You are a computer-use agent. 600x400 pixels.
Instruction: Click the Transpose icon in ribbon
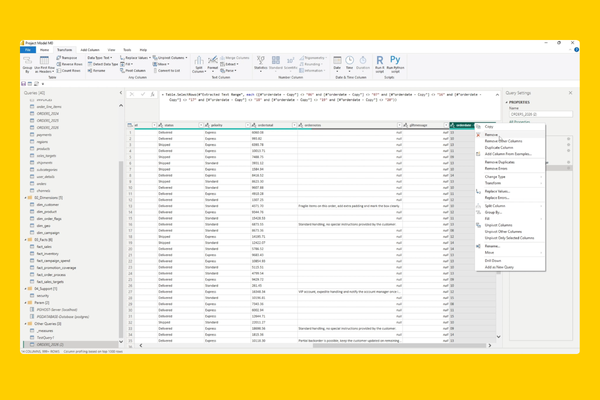tap(67, 58)
